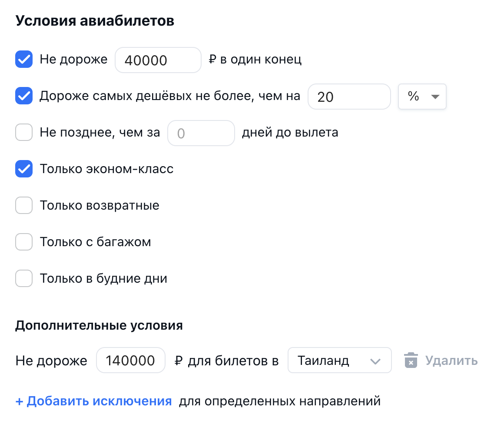This screenshot has height=421, width=504.
Task: Click the '₽ для билетов в' text
Action: tap(227, 361)
